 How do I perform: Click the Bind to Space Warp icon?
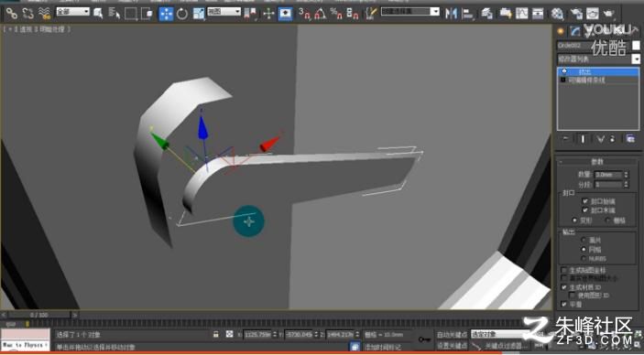point(44,14)
